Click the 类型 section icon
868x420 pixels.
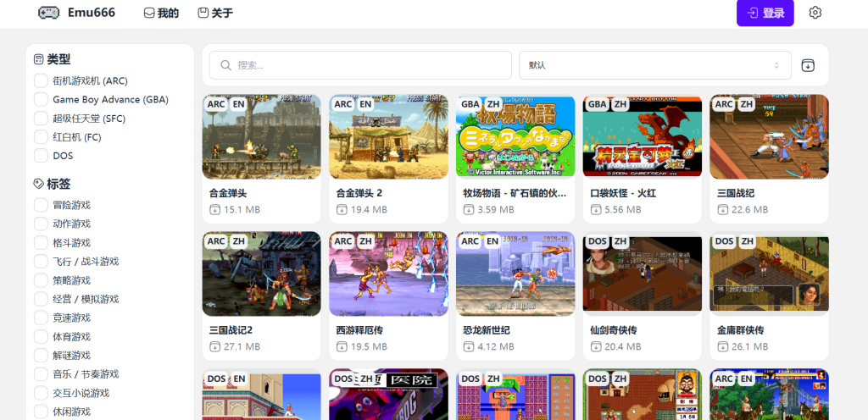39,59
